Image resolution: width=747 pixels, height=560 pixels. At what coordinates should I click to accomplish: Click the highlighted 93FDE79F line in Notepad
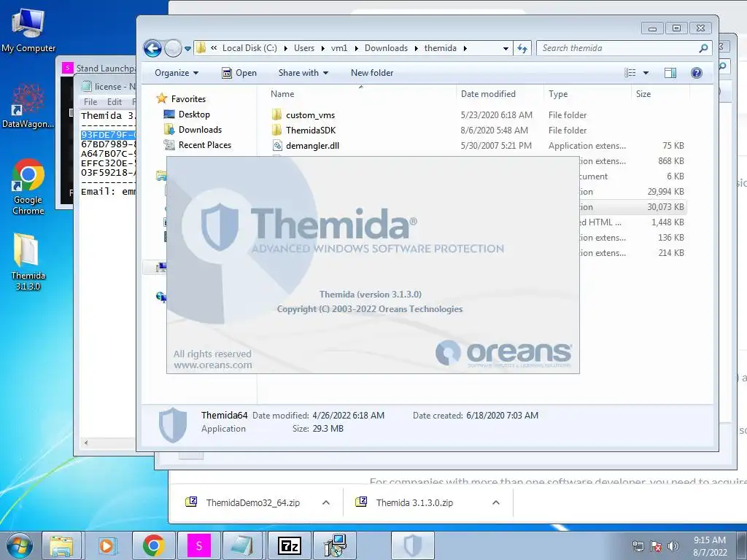tap(109, 135)
